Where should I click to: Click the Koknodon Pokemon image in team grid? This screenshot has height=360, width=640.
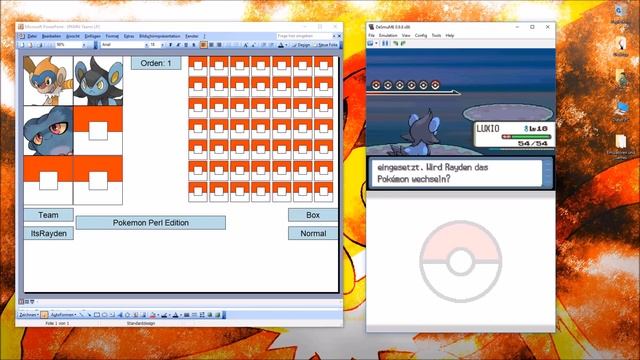click(x=48, y=131)
